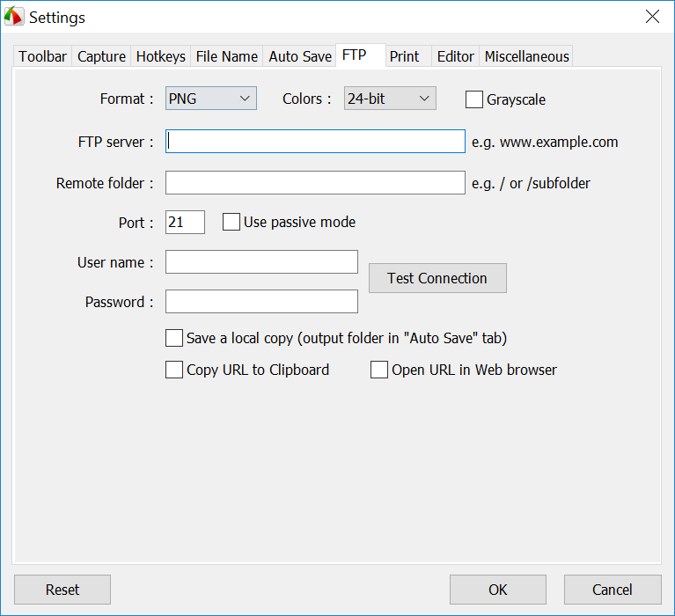This screenshot has height=616, width=675.
Task: Click the 'e.g. www.example.com' hint text
Action: click(x=545, y=142)
